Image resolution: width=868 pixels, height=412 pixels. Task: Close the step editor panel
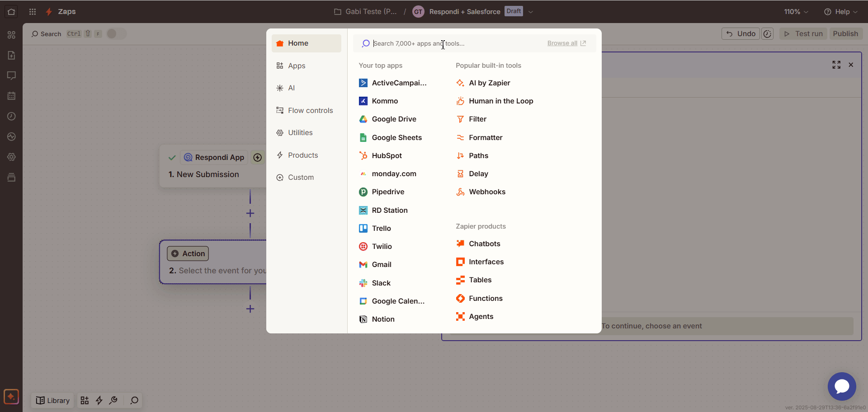851,65
